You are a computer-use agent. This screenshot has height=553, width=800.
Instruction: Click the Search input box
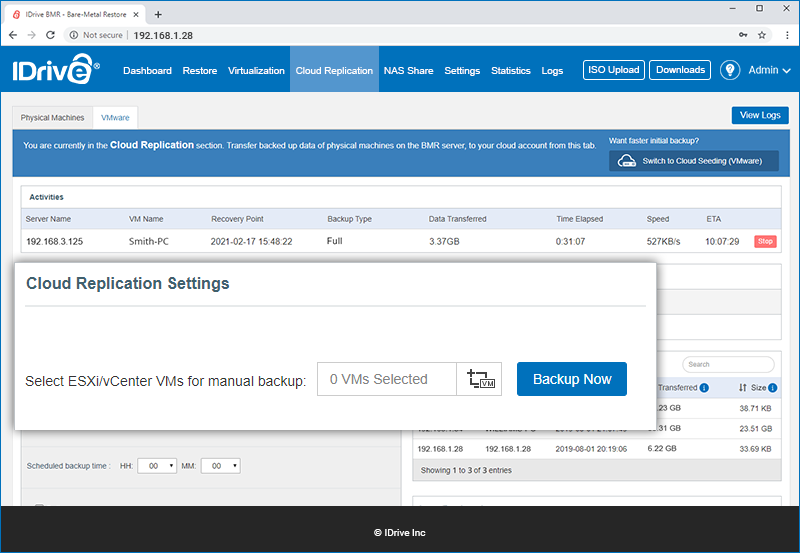tap(728, 364)
